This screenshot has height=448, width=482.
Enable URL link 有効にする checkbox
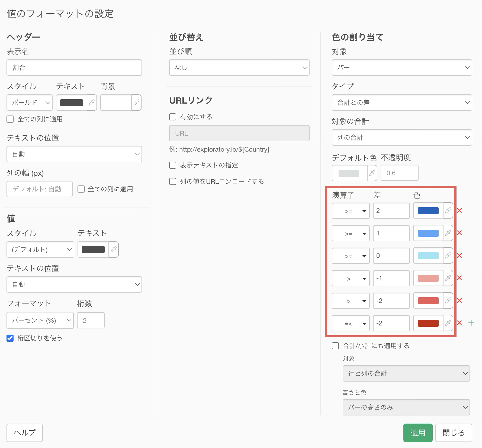[173, 117]
